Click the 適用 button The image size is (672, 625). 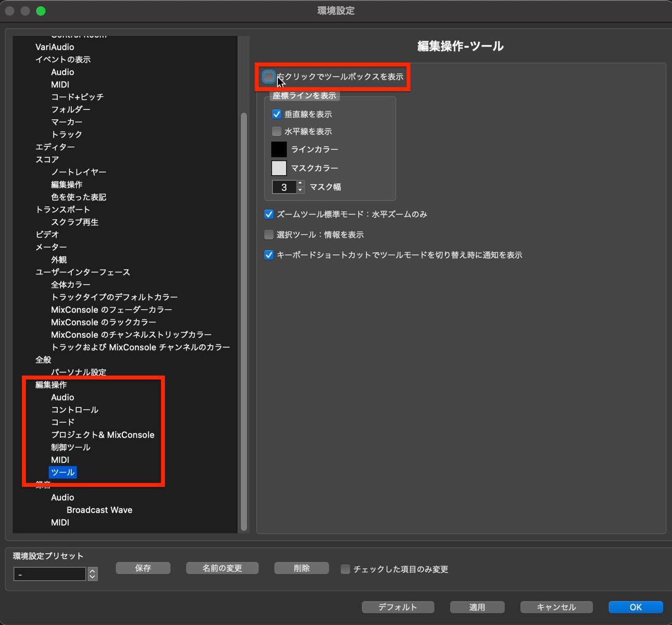pyautogui.click(x=477, y=607)
